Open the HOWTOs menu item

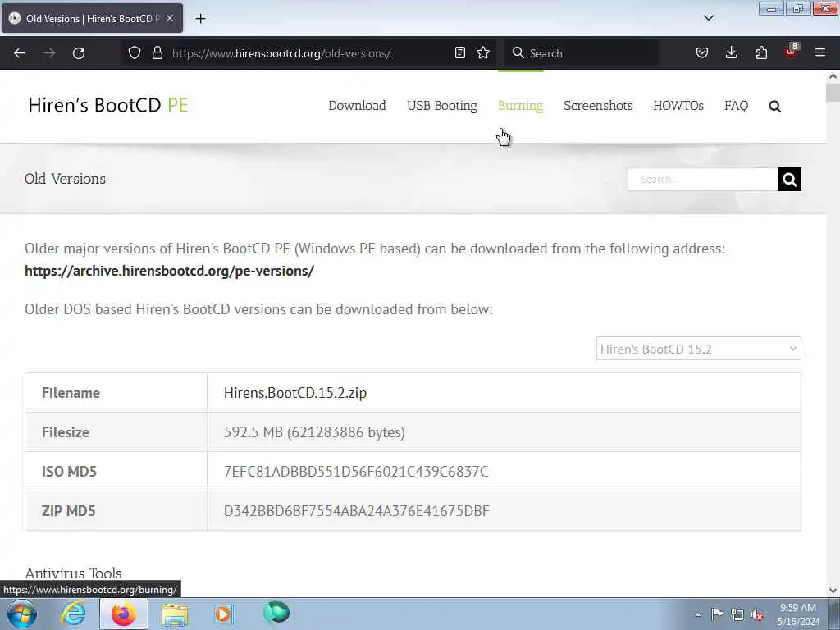click(678, 106)
